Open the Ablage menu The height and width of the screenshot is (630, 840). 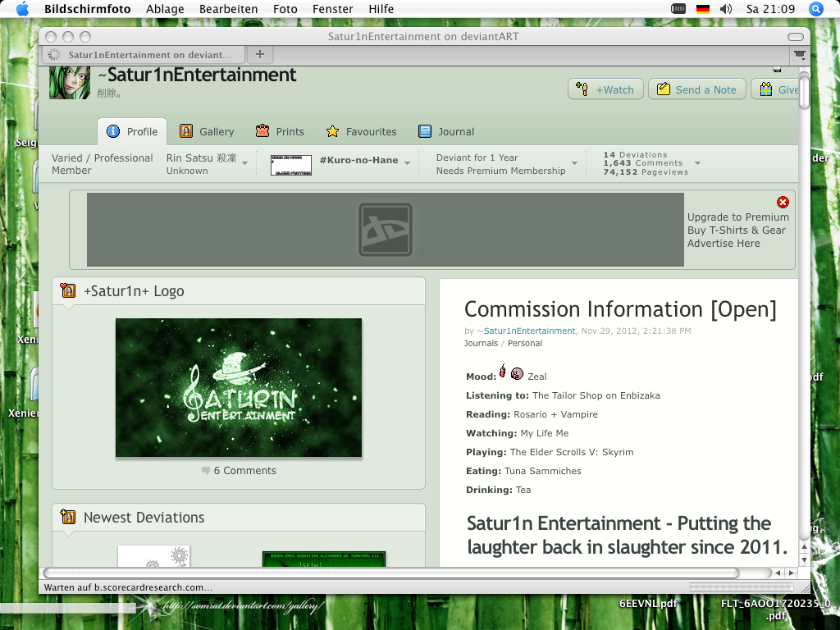tap(165, 9)
